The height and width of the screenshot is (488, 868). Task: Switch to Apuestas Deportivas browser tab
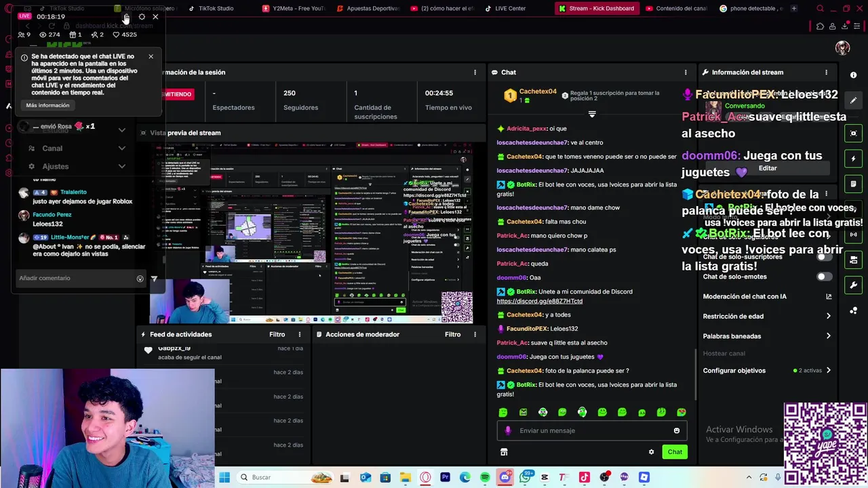click(x=368, y=9)
